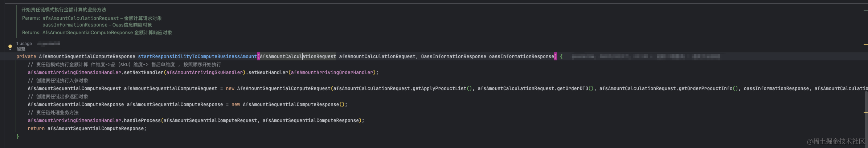This screenshot has height=148, width=868.
Task: Click the setNextHandler call after afsAmountArrivingDimensionHandler
Action: point(144,73)
